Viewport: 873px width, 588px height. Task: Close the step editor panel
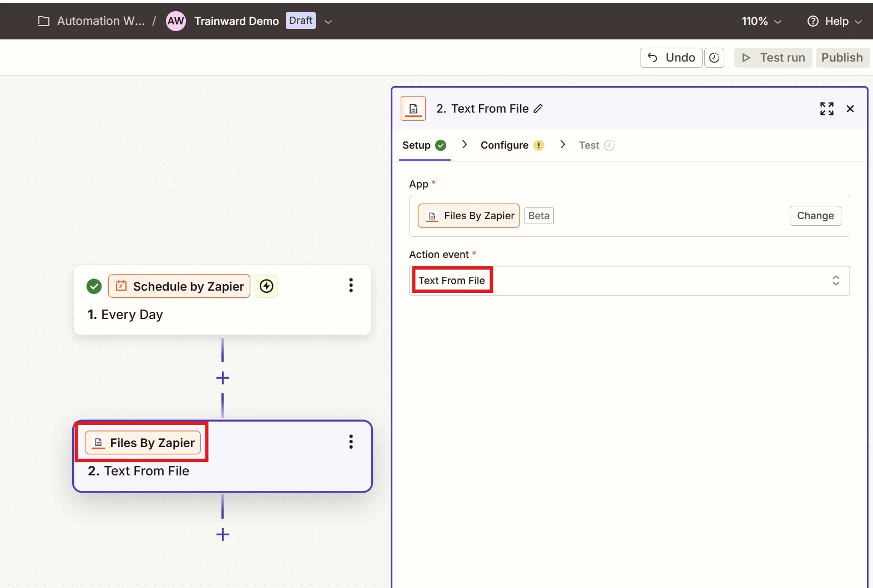click(850, 109)
